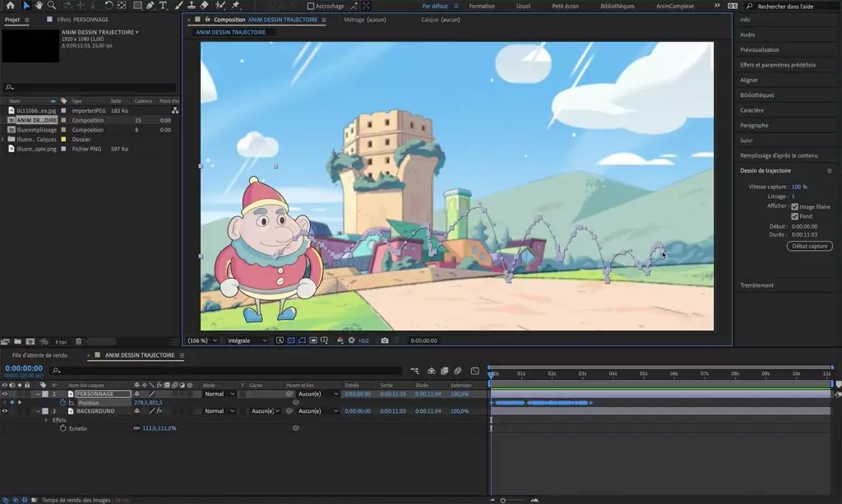Image resolution: width=842 pixels, height=504 pixels.
Task: Expand the Effets group under BACKGROUND
Action: click(x=46, y=420)
